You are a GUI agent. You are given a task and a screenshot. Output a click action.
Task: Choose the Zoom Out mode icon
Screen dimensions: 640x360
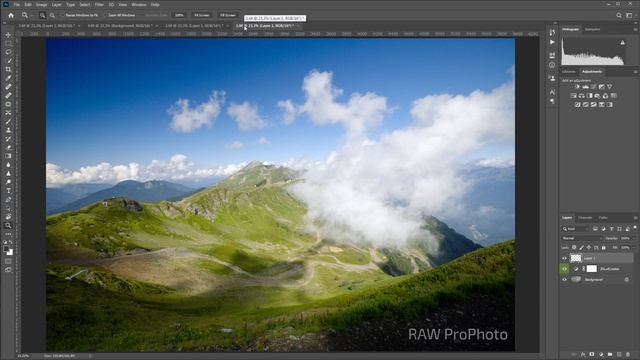(x=52, y=15)
